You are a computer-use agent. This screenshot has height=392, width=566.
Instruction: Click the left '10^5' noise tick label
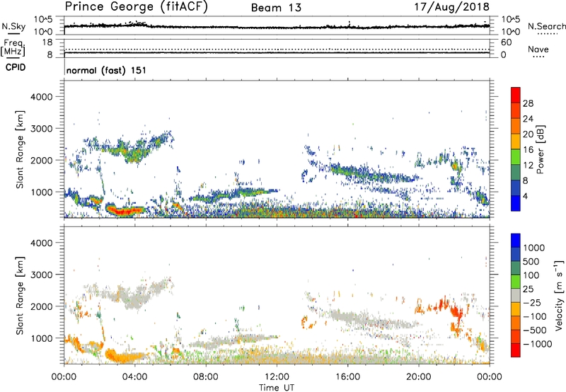pyautogui.click(x=43, y=19)
